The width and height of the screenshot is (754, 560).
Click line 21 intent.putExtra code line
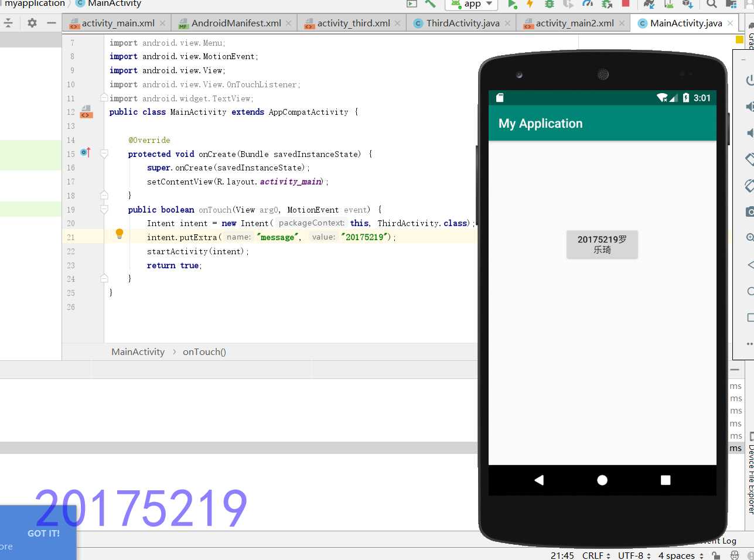(x=271, y=237)
